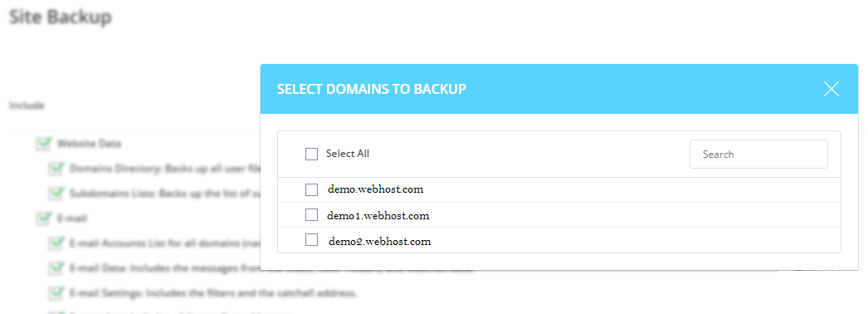The image size is (868, 314).
Task: Click the Select Domains to Backup title
Action: coord(372,89)
